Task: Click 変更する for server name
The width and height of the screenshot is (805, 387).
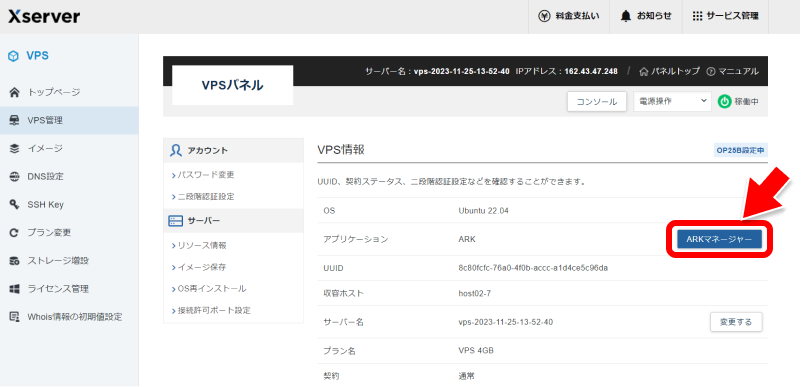Action: (x=736, y=322)
